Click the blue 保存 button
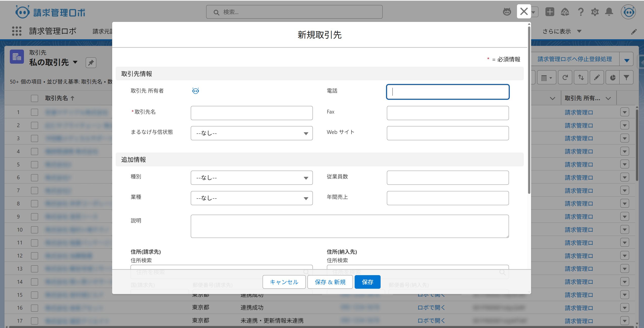 click(367, 282)
